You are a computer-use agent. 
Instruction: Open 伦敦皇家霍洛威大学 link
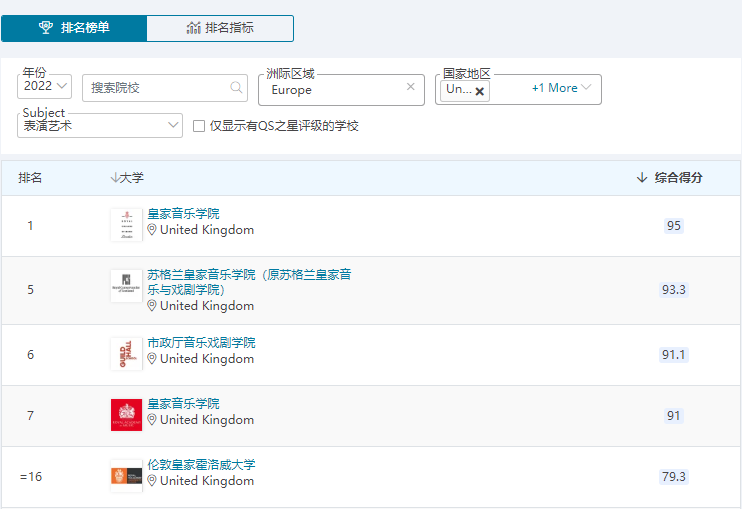coord(201,465)
